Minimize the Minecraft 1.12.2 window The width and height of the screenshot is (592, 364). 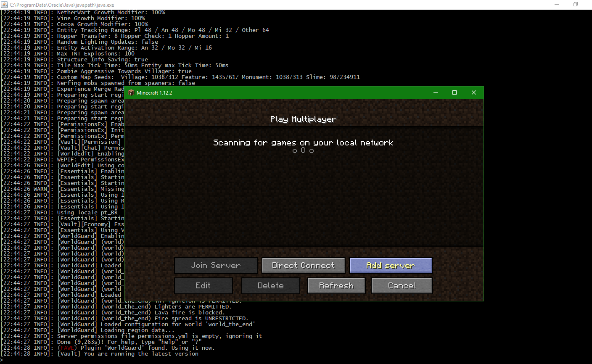436,92
